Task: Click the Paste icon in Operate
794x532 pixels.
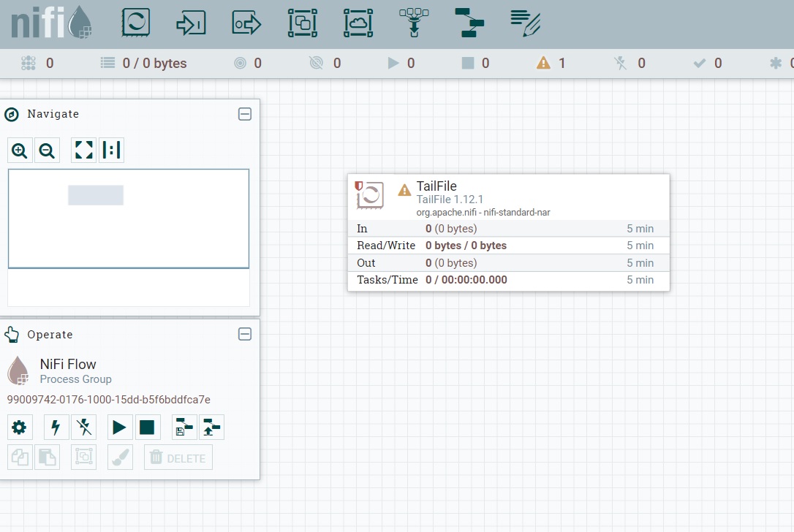Action: [x=47, y=457]
